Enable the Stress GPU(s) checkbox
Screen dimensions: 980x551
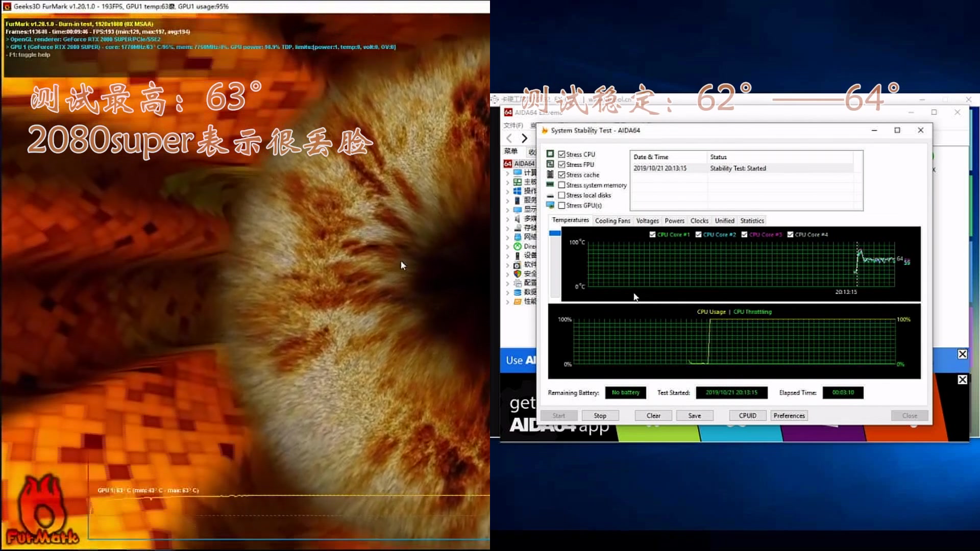click(x=561, y=205)
